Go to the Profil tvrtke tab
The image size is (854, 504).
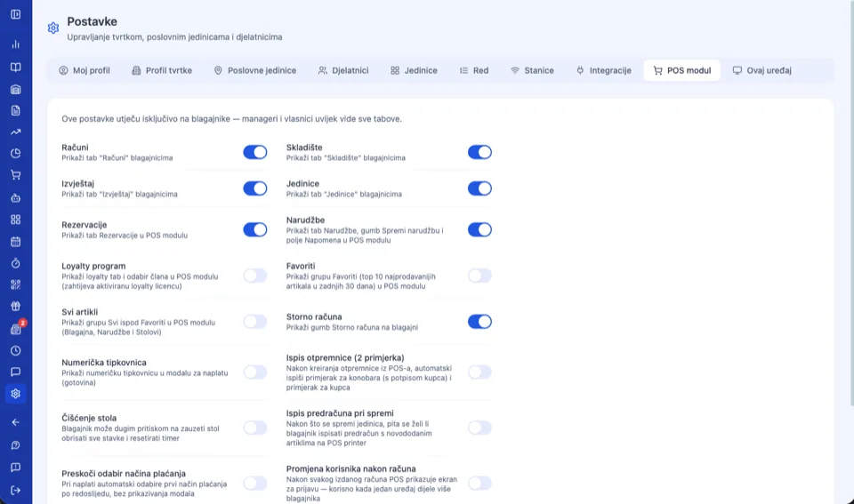(x=162, y=70)
